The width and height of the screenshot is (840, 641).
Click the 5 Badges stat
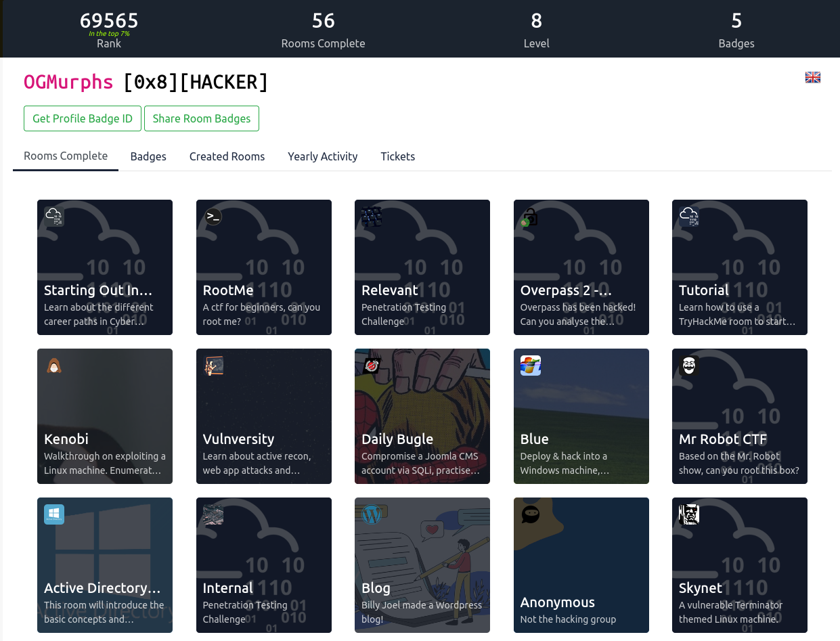click(x=736, y=30)
